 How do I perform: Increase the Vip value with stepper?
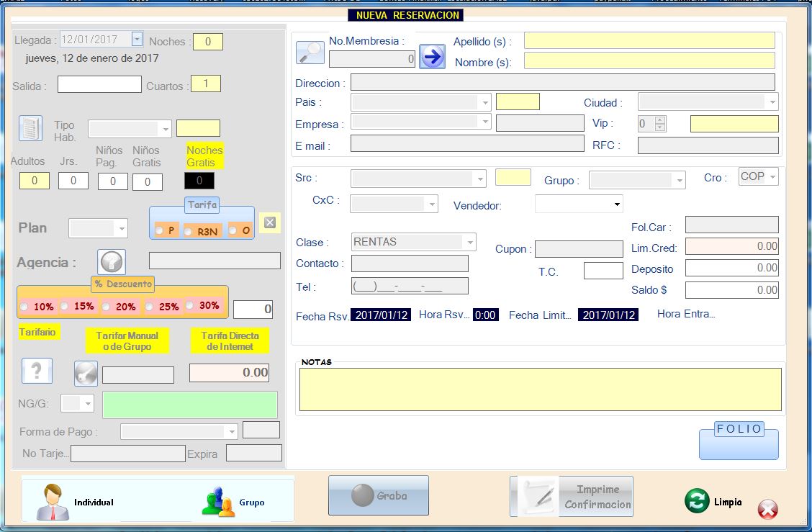point(660,120)
